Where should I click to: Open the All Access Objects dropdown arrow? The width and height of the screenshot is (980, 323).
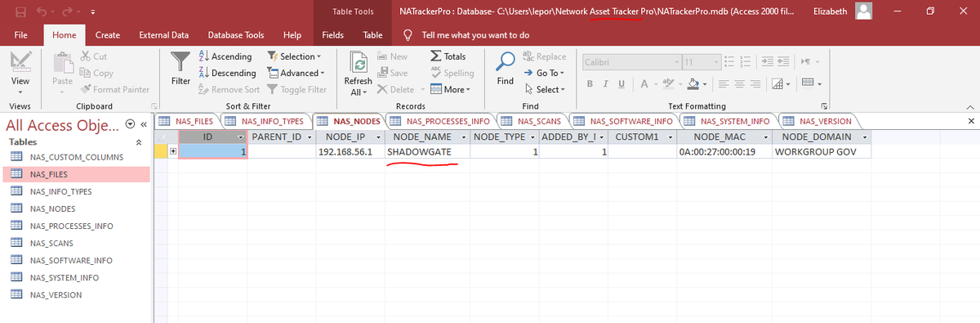pos(131,124)
